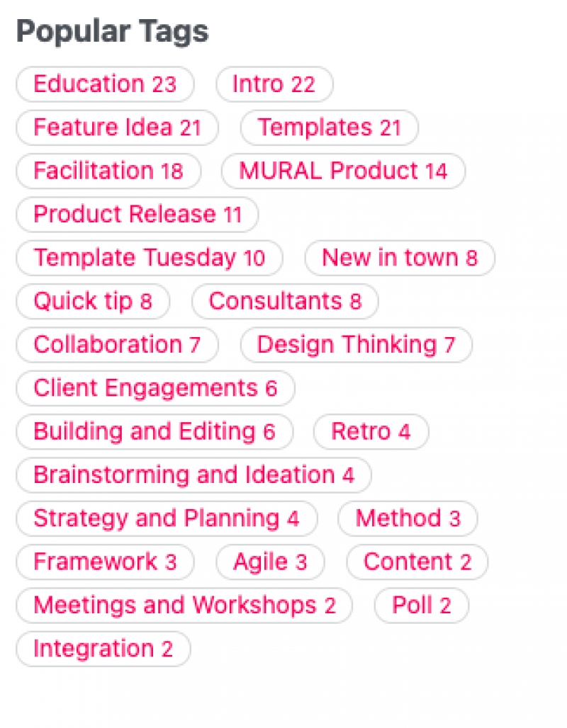Open the Templates tag
This screenshot has height=728, width=567.
(329, 127)
